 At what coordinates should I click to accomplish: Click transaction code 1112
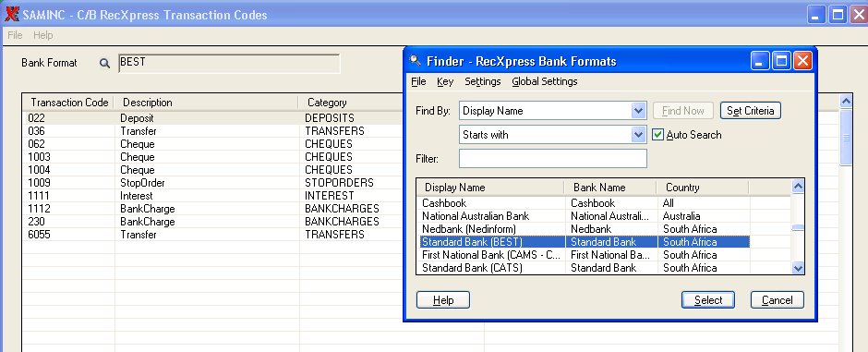tap(39, 209)
